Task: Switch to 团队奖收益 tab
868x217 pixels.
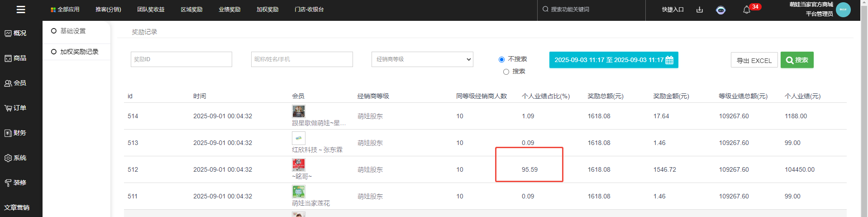Action: (151, 10)
